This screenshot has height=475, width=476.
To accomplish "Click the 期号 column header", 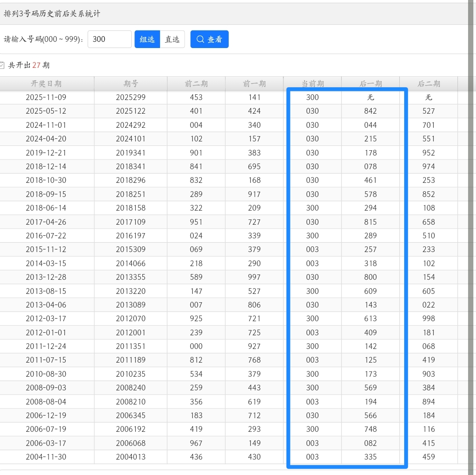I will tap(131, 84).
